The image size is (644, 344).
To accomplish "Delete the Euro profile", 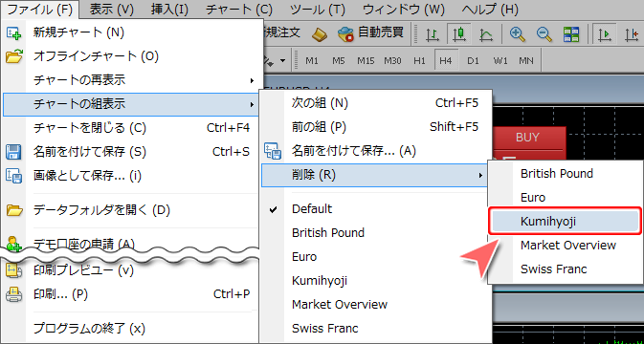I will coord(566,198).
